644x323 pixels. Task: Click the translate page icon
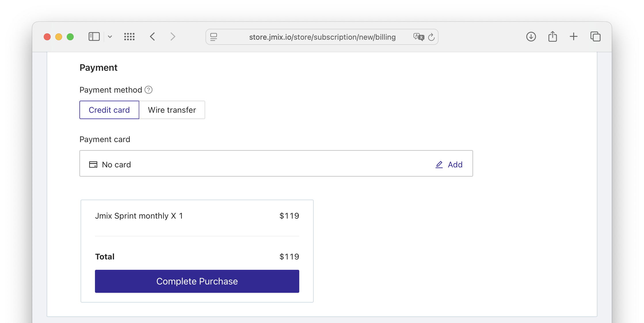tap(419, 37)
